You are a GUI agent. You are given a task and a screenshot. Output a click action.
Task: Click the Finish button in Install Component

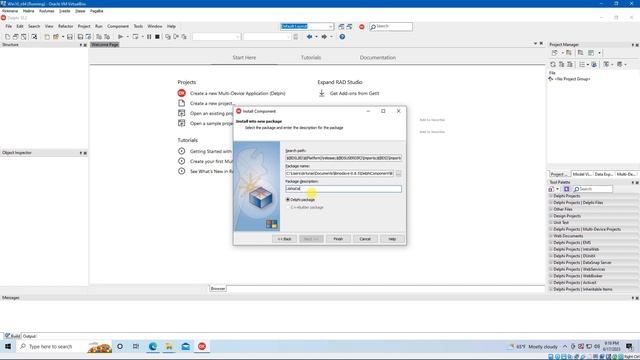338,239
